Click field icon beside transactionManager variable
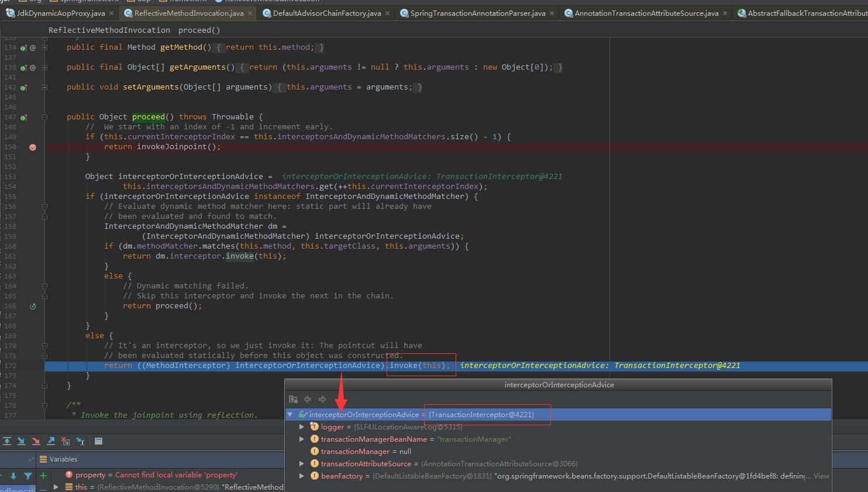The height and width of the screenshot is (492, 868). pos(315,451)
